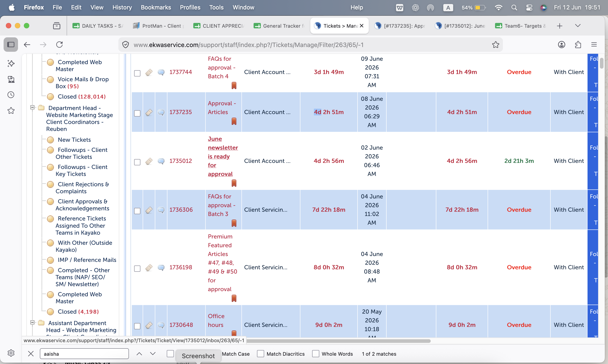
Task: Open Client Rejections & Complaints folder
Action: pos(82,188)
